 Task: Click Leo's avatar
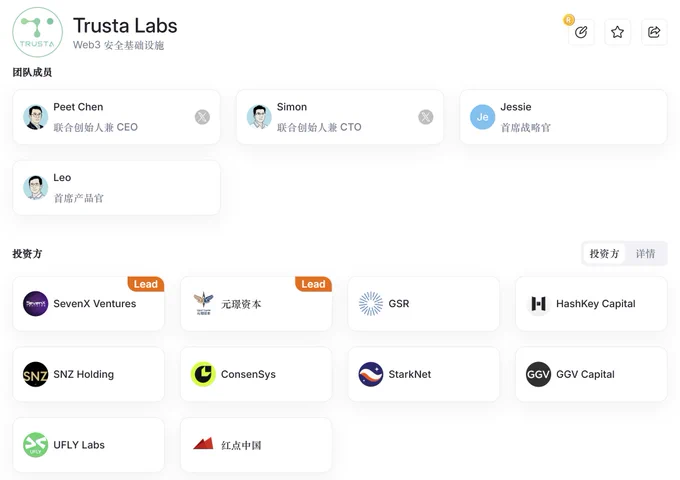(x=36, y=188)
